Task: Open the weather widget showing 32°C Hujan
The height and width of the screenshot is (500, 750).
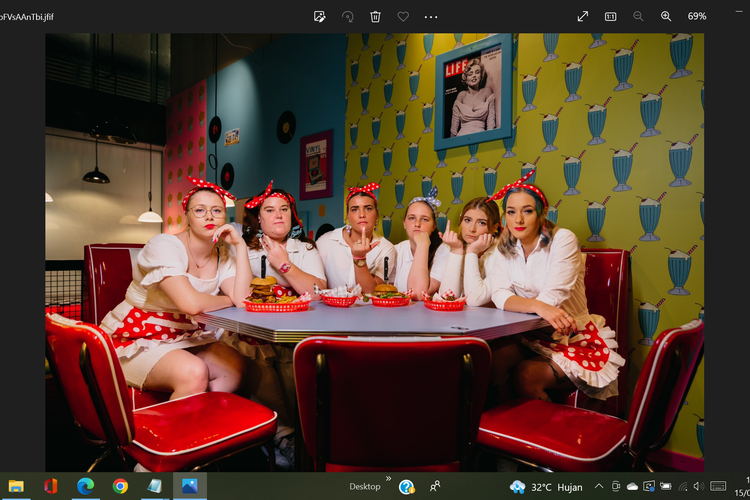Action: 545,486
